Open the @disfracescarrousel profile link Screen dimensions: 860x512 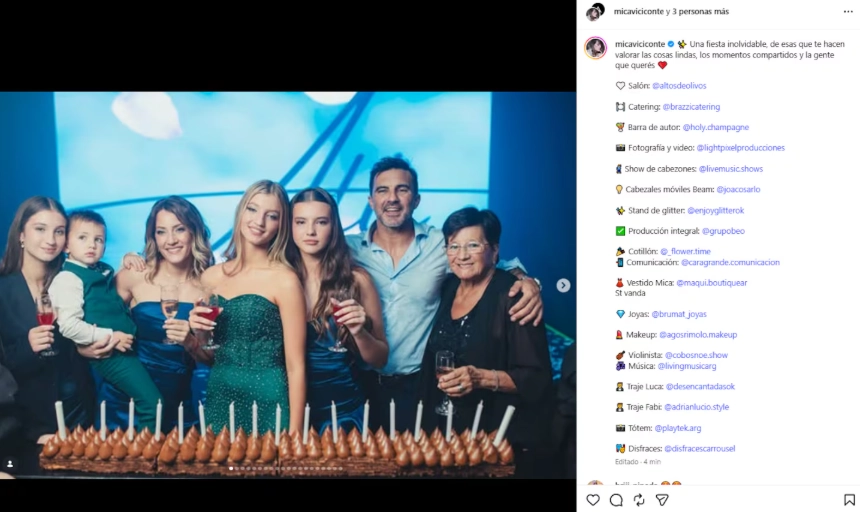pyautogui.click(x=695, y=449)
